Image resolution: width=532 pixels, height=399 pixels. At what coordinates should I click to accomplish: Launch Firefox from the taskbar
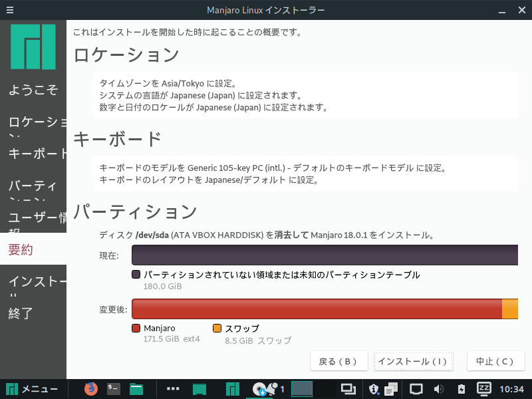(x=91, y=389)
